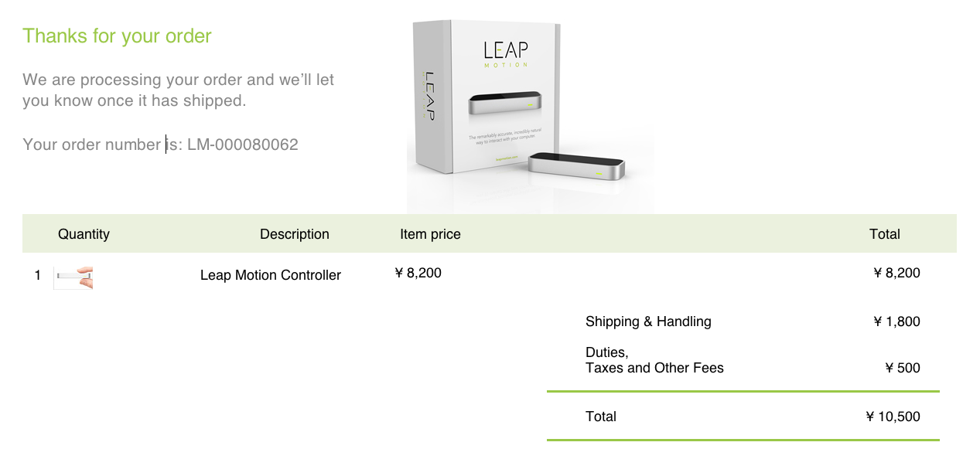The image size is (980, 466).
Task: Click the 'We are processing your order' message
Action: pyautogui.click(x=179, y=90)
